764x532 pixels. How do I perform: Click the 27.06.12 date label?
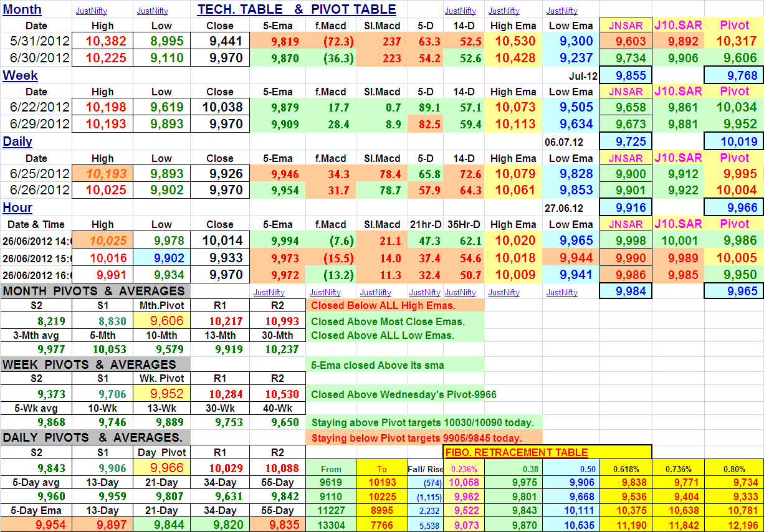click(564, 208)
